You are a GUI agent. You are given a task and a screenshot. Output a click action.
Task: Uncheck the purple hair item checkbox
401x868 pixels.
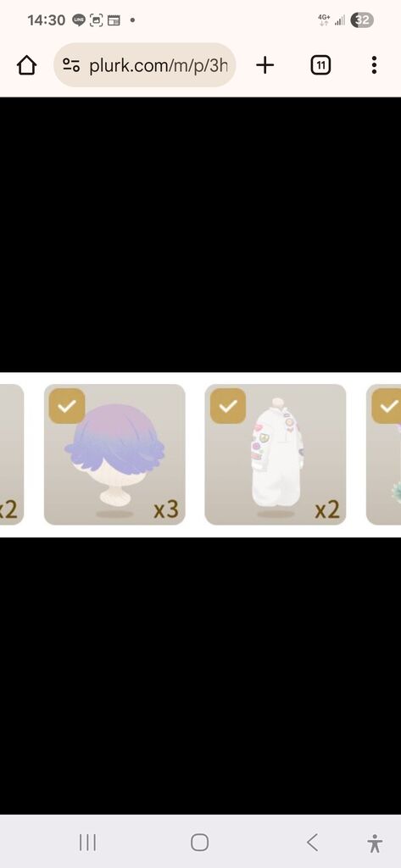point(67,406)
